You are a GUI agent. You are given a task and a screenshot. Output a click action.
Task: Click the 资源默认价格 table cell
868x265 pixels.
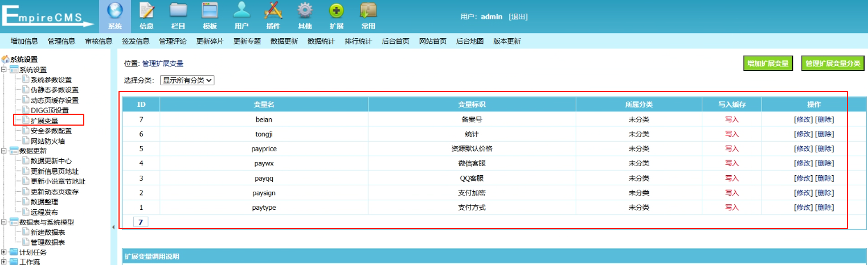pyautogui.click(x=472, y=148)
